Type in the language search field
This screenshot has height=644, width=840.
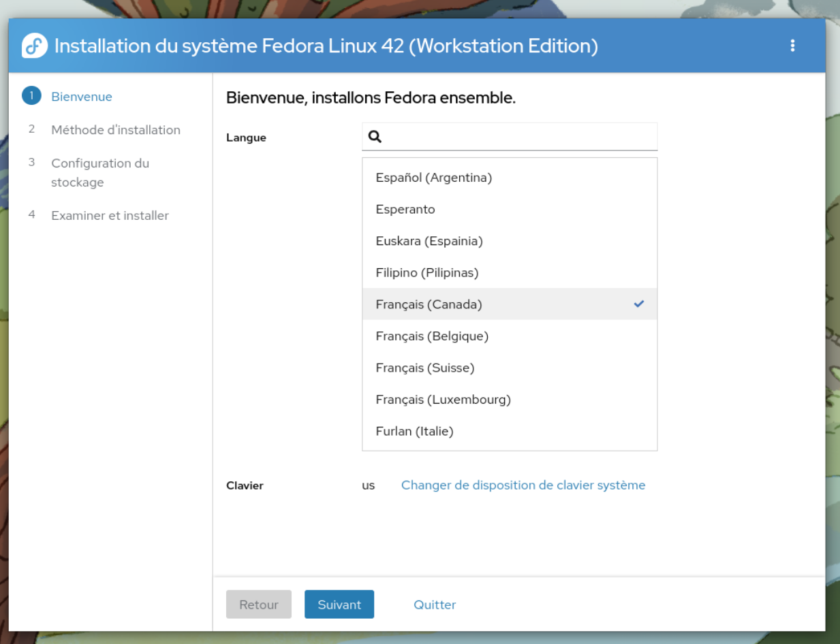(x=518, y=137)
